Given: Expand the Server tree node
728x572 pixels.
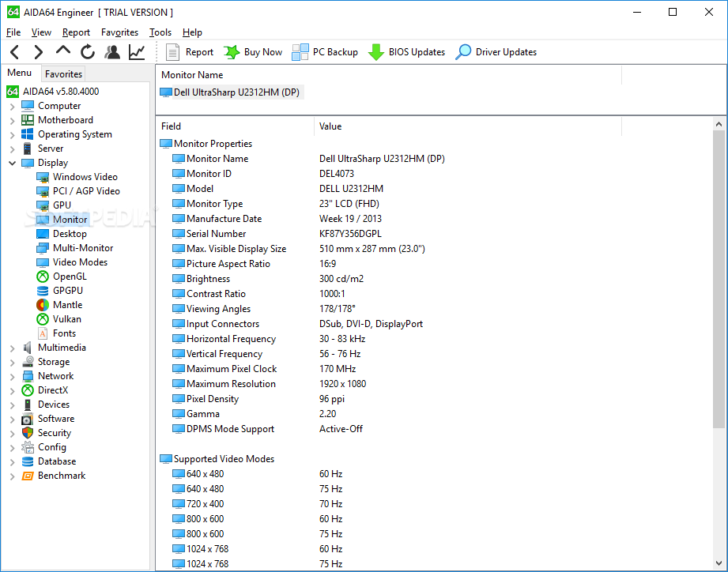Looking at the screenshot, I should pyautogui.click(x=13, y=149).
